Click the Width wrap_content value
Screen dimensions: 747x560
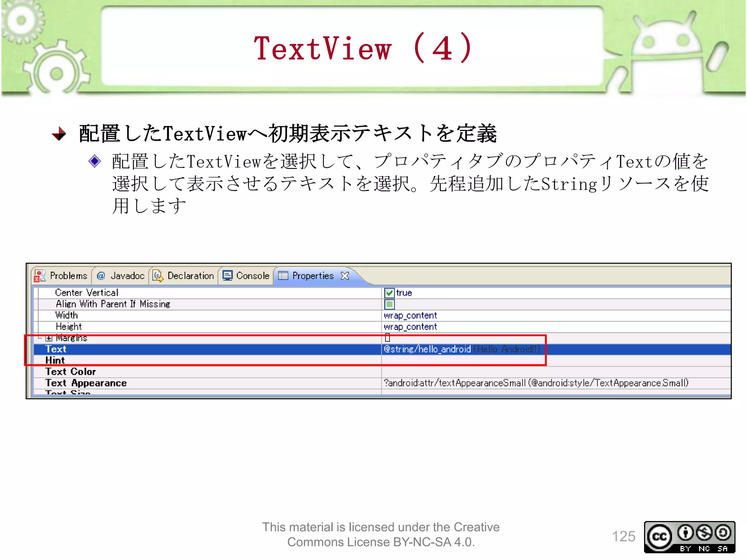[410, 315]
